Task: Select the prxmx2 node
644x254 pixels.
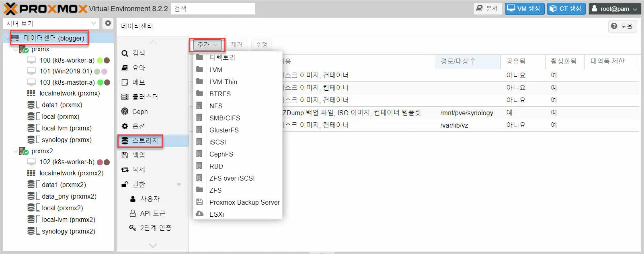Action: 42,151
